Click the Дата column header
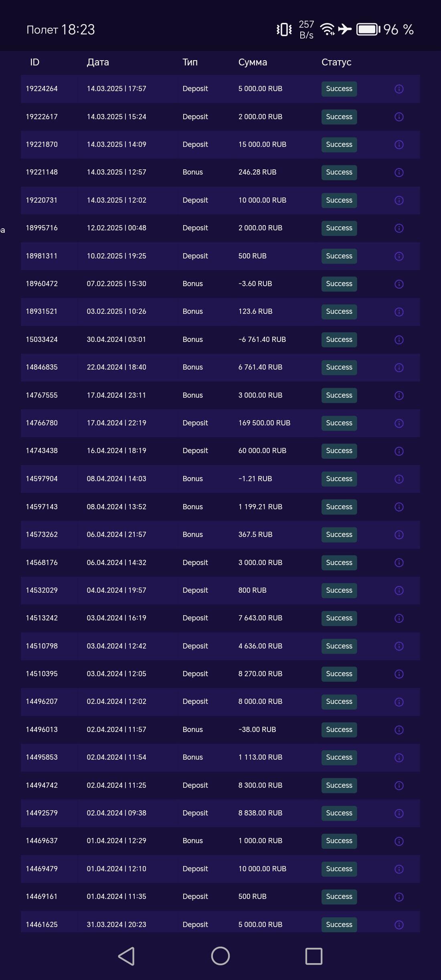441x980 pixels. click(x=98, y=62)
